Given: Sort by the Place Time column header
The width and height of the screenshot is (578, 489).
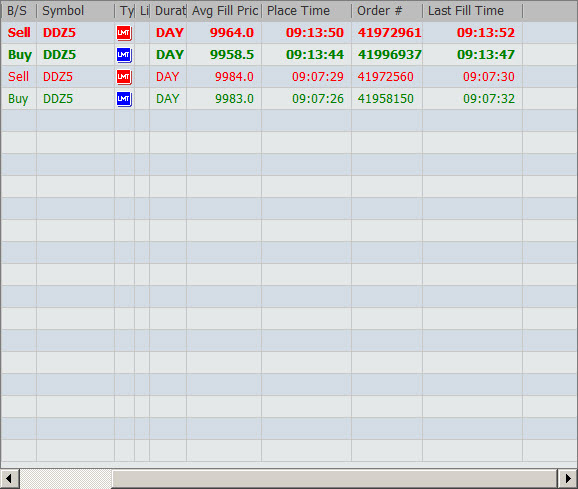Looking at the screenshot, I should pos(307,11).
